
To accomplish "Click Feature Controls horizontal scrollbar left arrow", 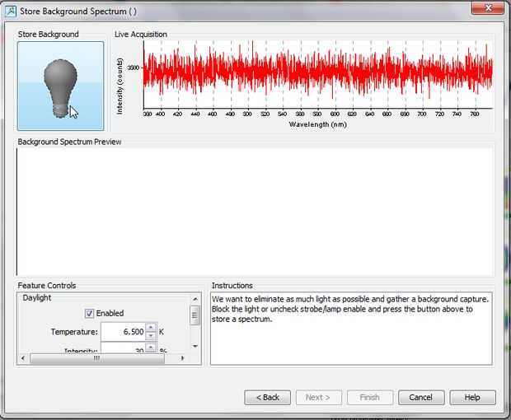I will [23, 358].
